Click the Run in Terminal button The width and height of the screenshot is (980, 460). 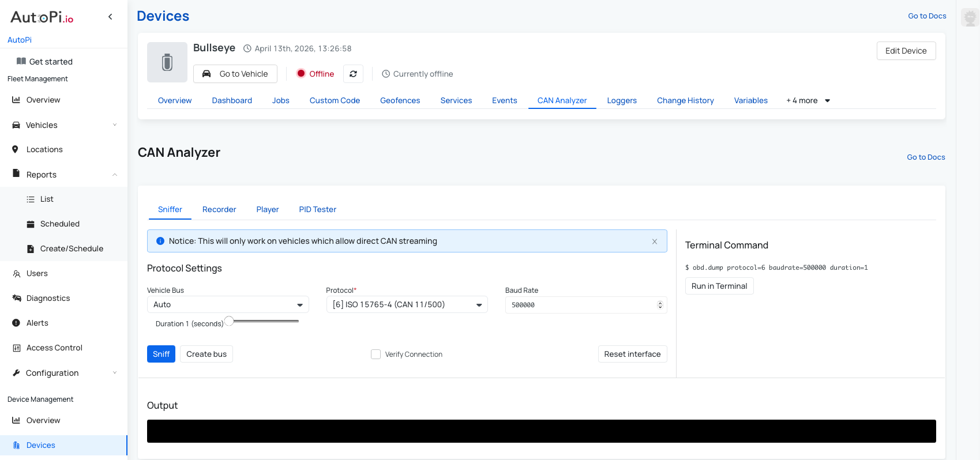tap(719, 286)
